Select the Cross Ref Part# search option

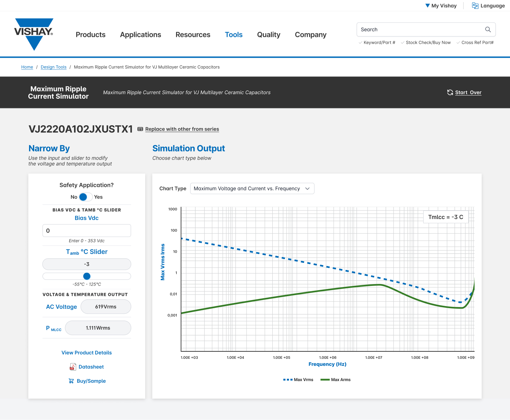coord(475,42)
